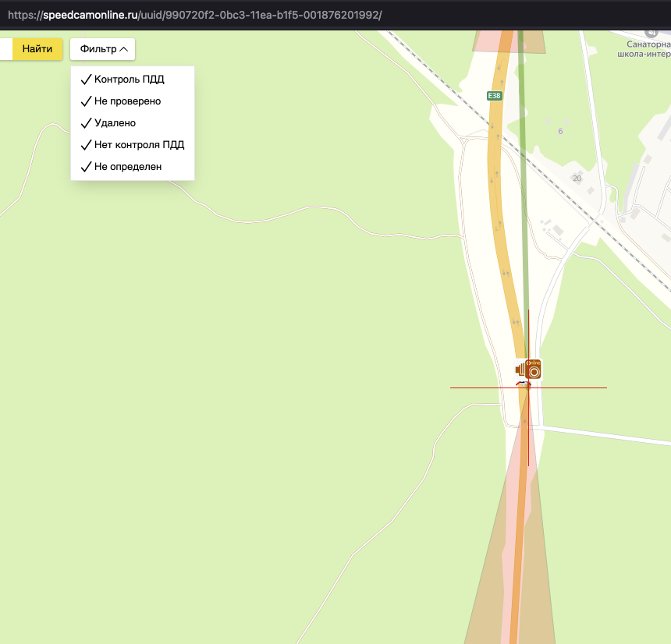Click building number 6 on the map

(x=560, y=131)
